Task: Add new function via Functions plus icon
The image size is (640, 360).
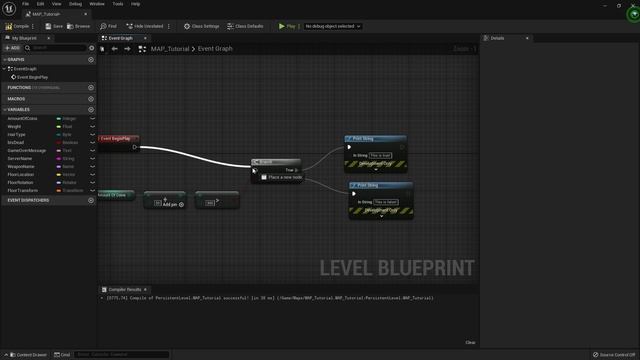Action: click(91, 88)
